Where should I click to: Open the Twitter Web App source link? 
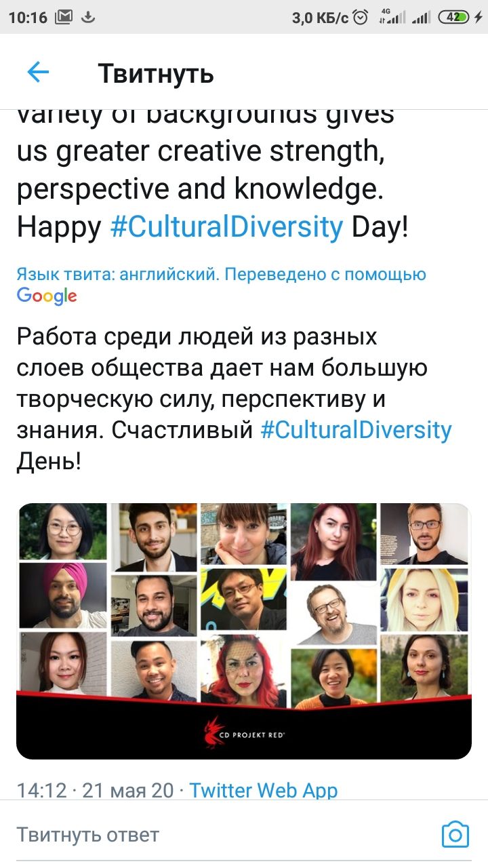(x=263, y=790)
